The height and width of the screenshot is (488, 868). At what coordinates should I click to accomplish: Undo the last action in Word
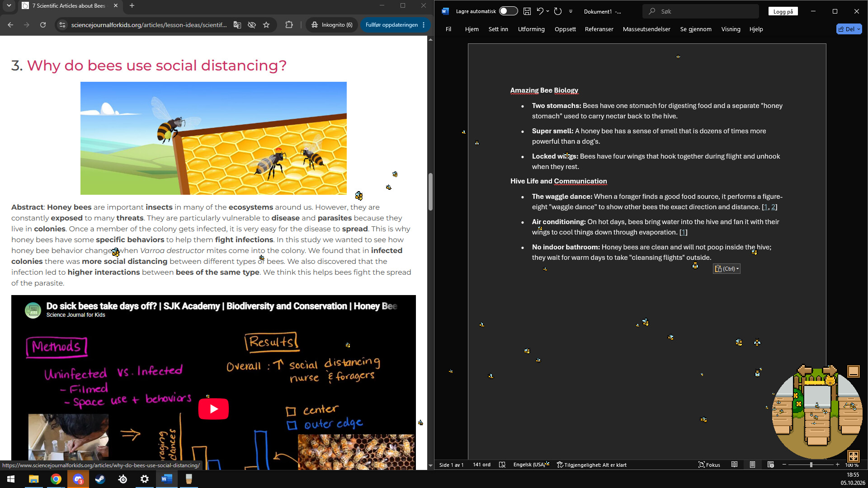point(540,11)
